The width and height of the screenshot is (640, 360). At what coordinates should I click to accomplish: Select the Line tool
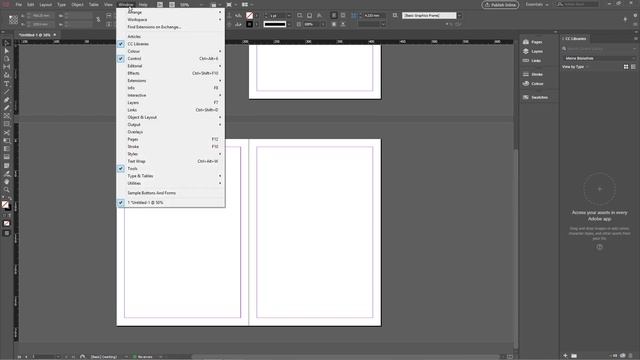(7, 92)
